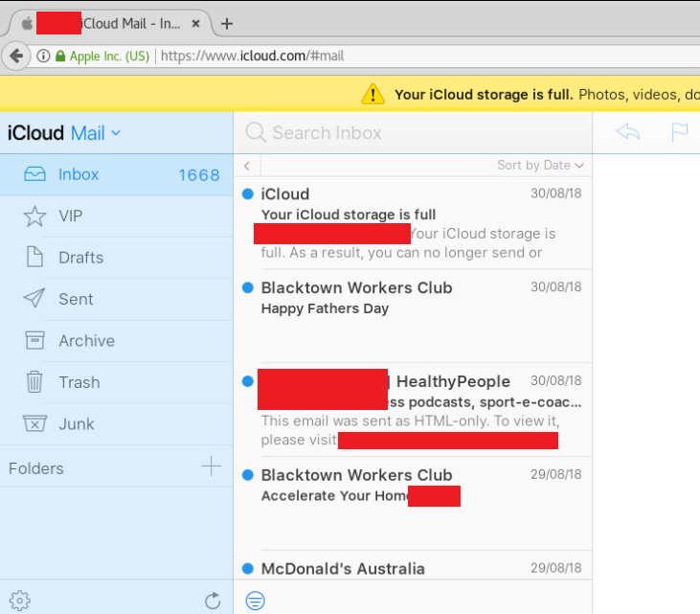Open the VIP mailbox
This screenshot has width=700, height=614.
point(116,216)
